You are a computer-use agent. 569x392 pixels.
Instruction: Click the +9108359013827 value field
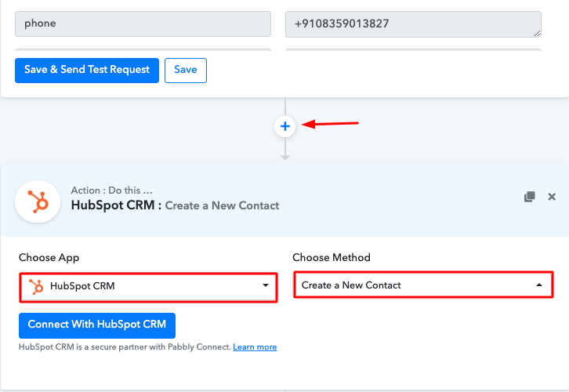coord(413,24)
